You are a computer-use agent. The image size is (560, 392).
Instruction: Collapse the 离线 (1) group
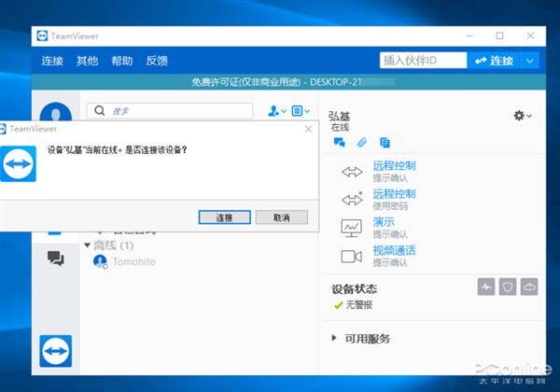(x=87, y=245)
